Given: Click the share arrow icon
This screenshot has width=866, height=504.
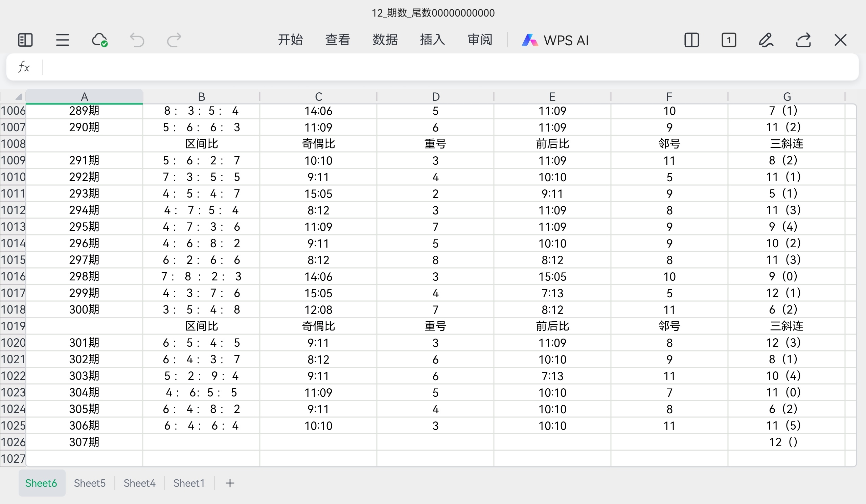Looking at the screenshot, I should point(803,40).
